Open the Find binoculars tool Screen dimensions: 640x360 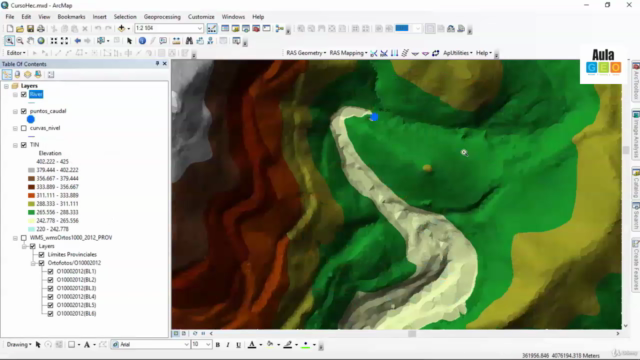pyautogui.click(x=189, y=41)
